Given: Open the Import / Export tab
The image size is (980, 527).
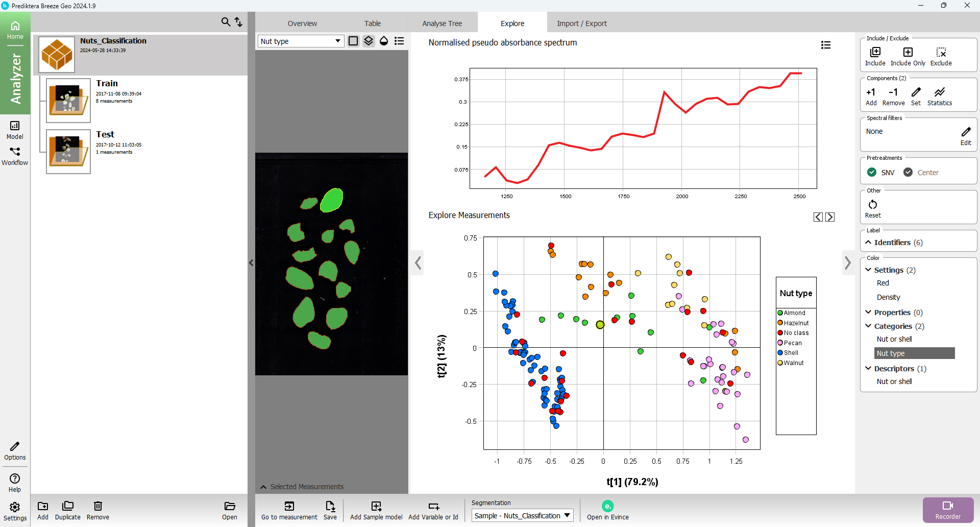Looking at the screenshot, I should coord(581,23).
